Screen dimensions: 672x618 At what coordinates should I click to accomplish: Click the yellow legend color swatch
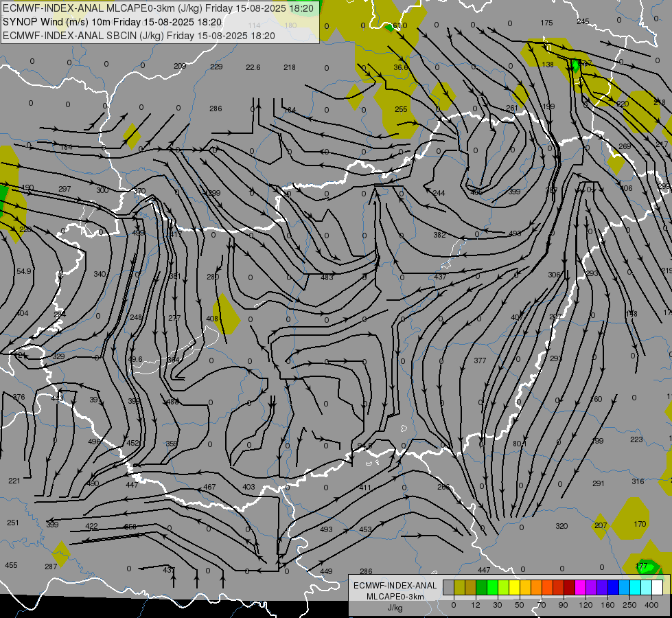tap(515, 588)
